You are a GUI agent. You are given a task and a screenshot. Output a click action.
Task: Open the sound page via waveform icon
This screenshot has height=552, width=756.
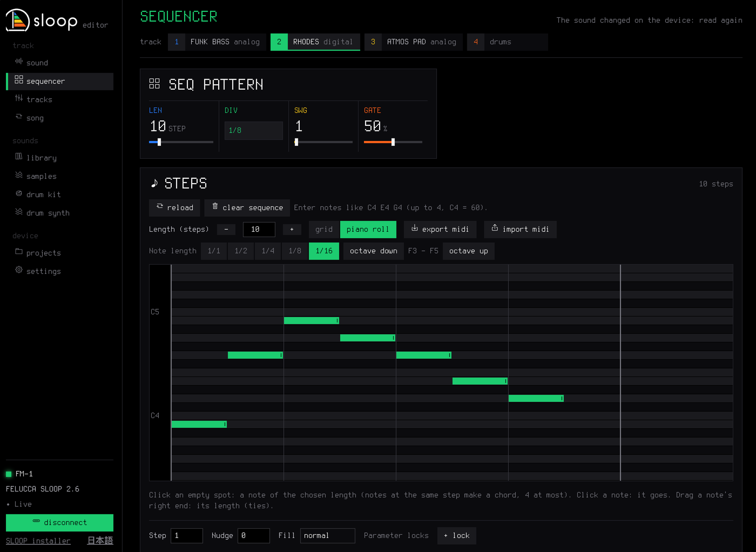[18, 62]
